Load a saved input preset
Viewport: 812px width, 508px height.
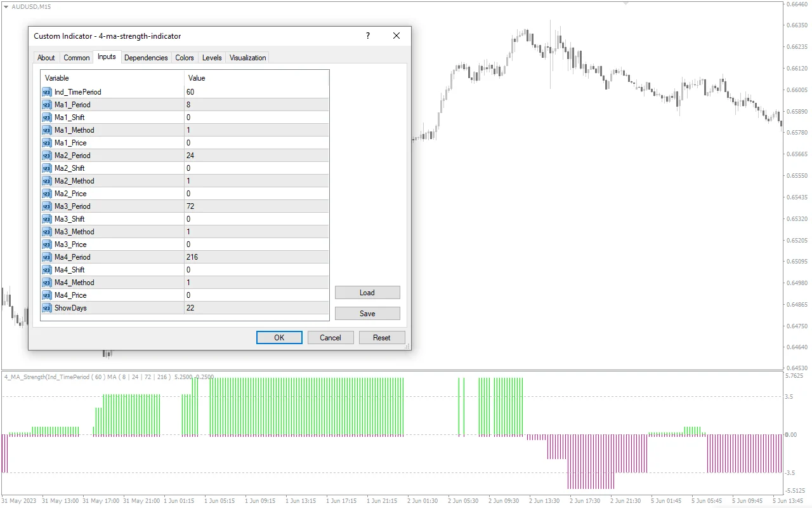click(367, 292)
